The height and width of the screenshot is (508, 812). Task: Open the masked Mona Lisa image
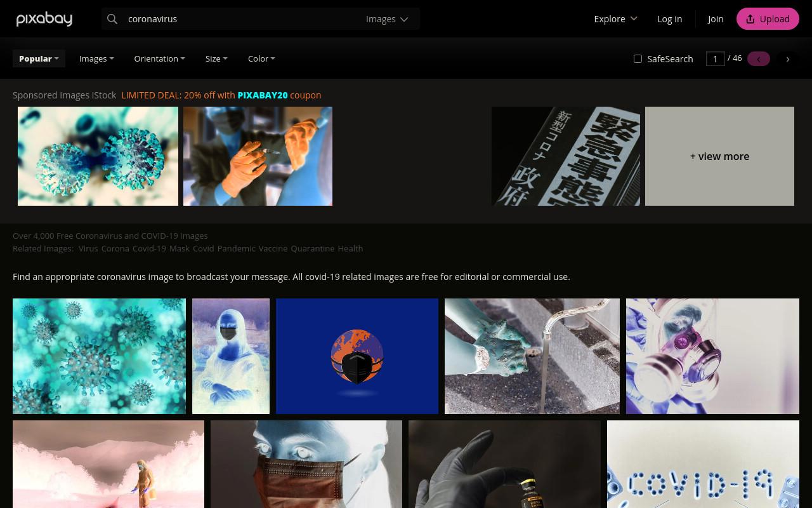point(231,356)
